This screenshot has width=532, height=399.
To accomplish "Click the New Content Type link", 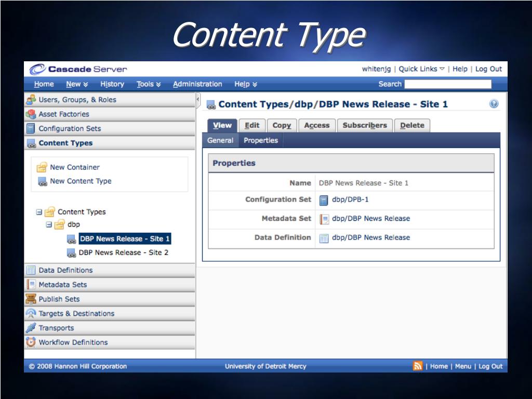I will coord(81,181).
